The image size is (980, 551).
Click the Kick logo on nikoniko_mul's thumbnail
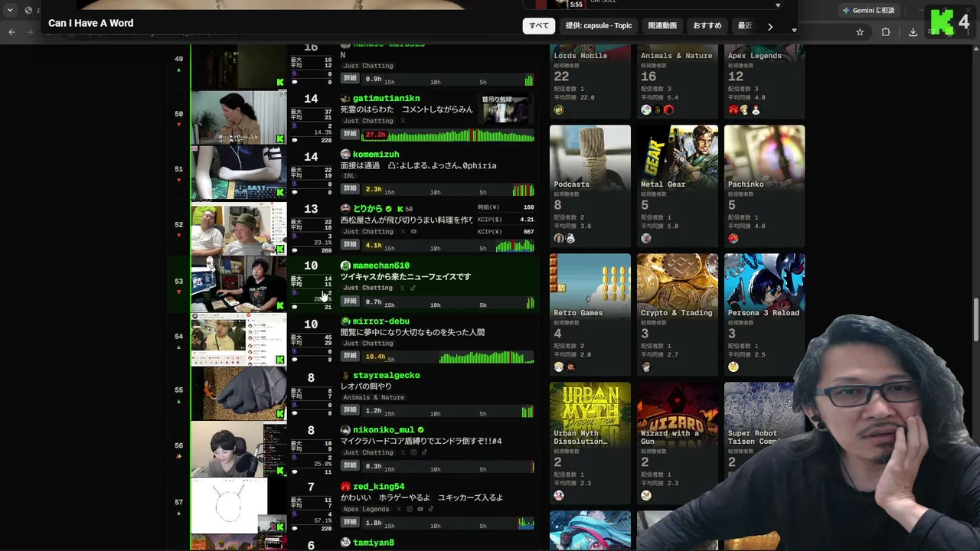tap(280, 470)
